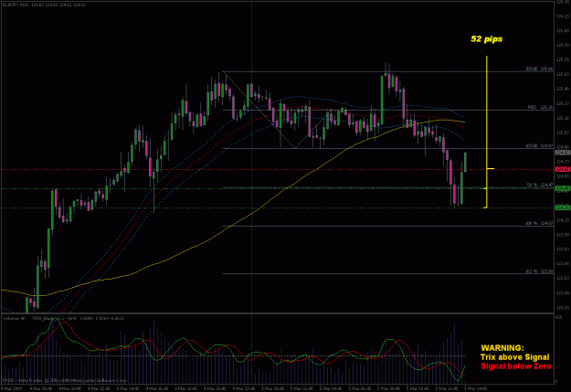Click the '50 % 124.47' Fibonacci label

click(x=540, y=185)
